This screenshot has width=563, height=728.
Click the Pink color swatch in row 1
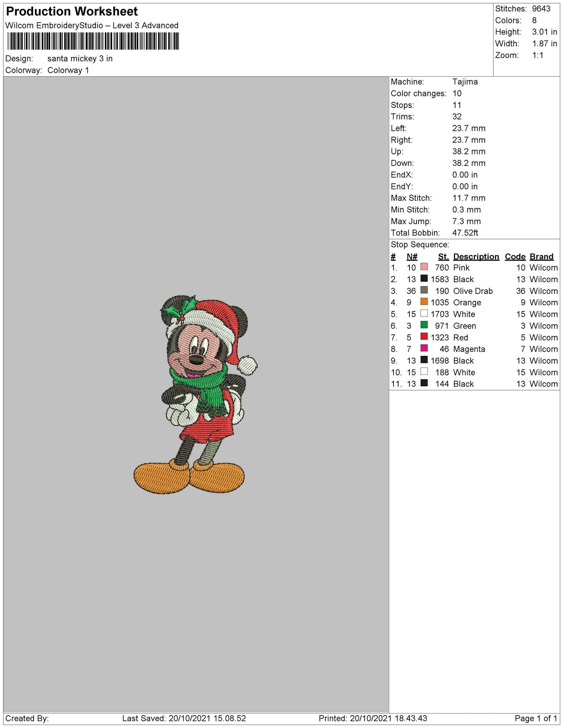coord(424,267)
